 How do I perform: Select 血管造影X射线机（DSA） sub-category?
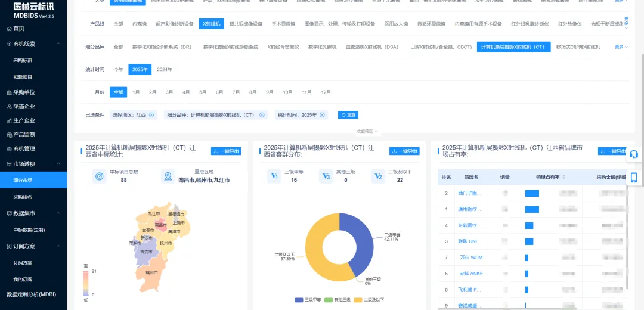(372, 47)
